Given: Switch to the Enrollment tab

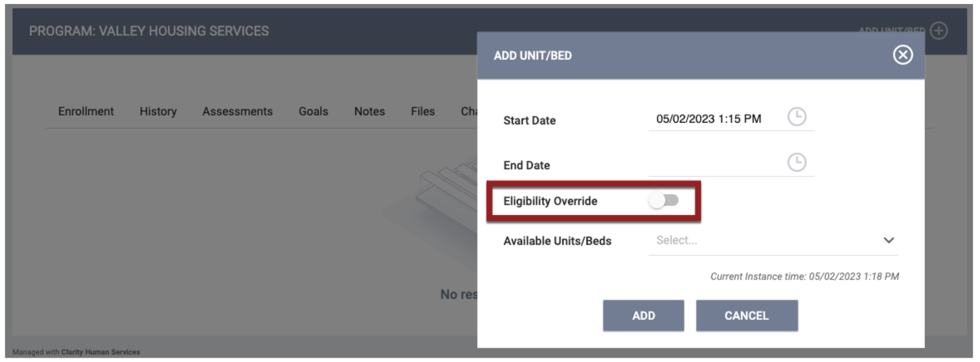Looking at the screenshot, I should 86,111.
